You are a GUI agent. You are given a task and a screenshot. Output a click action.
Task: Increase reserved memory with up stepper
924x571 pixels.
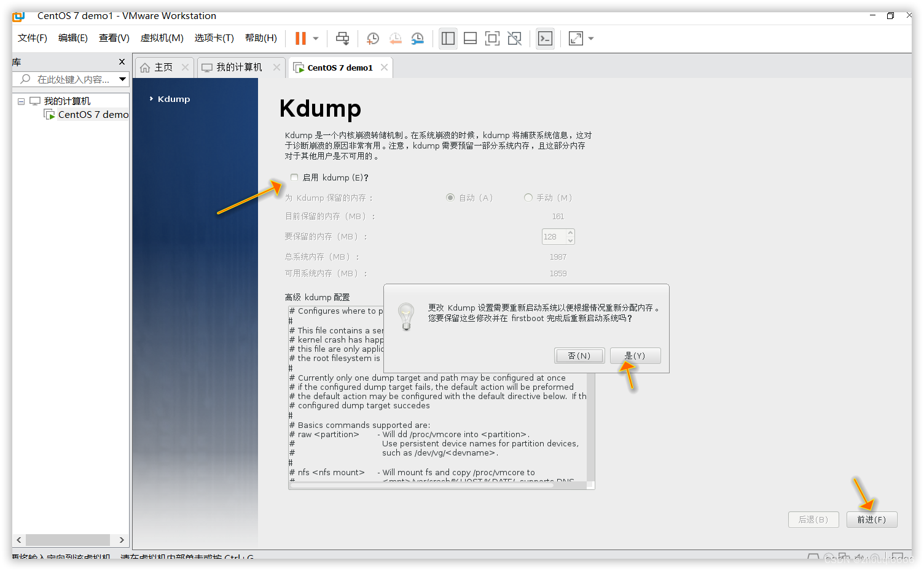pyautogui.click(x=571, y=233)
